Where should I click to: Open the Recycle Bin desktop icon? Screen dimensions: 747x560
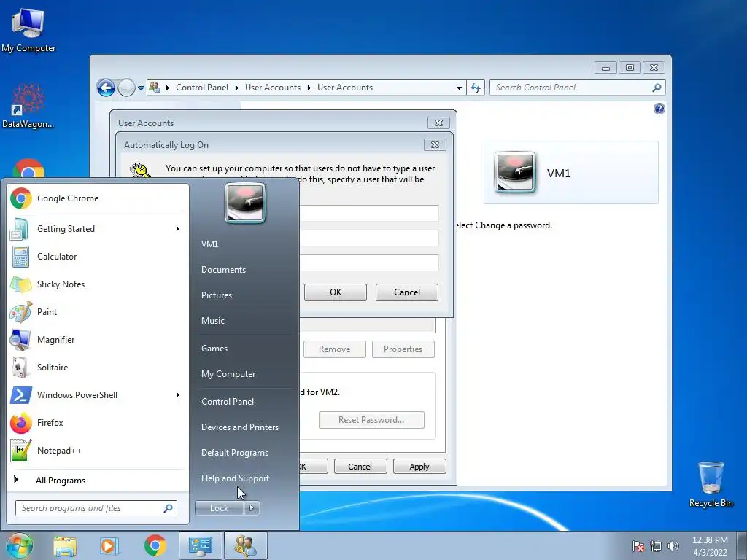click(711, 484)
